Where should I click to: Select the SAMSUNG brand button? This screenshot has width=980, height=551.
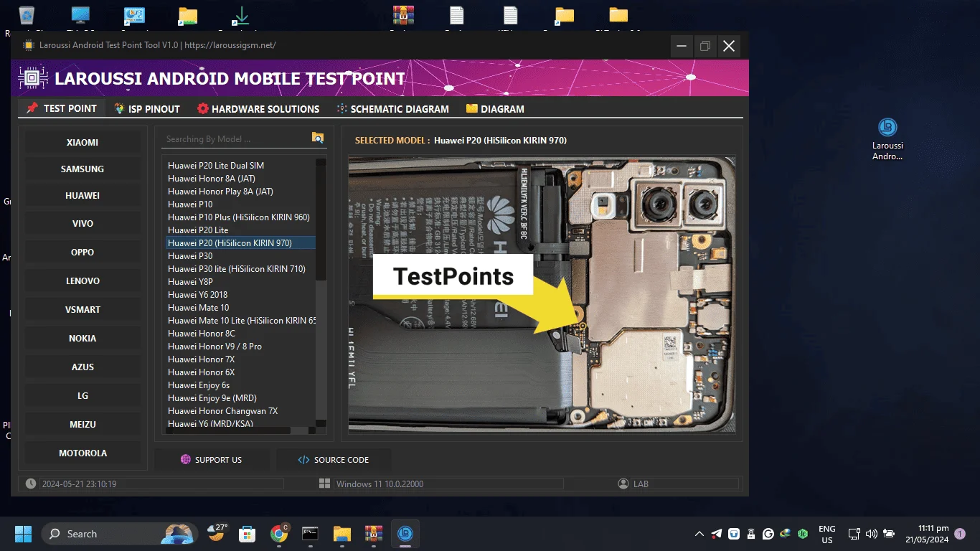pyautogui.click(x=83, y=169)
